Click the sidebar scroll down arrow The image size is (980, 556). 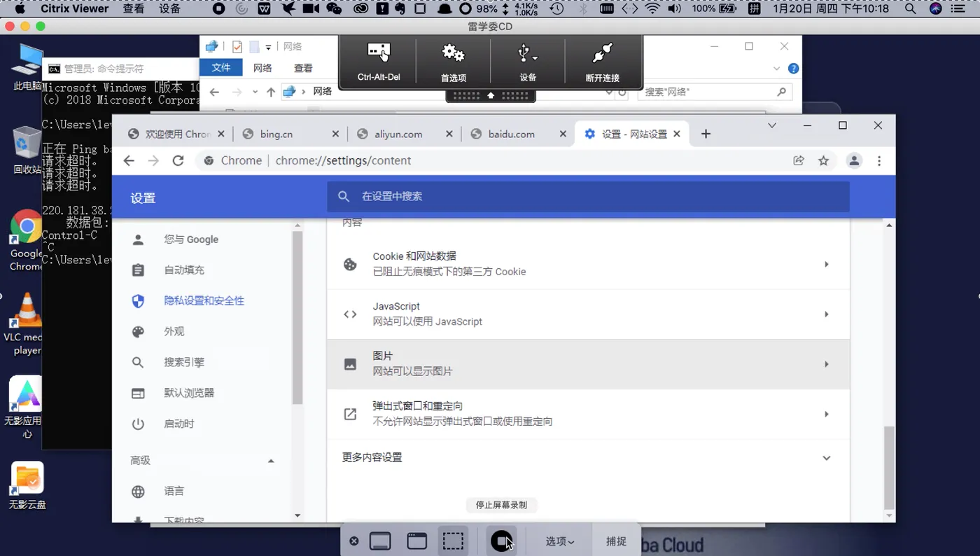[297, 516]
